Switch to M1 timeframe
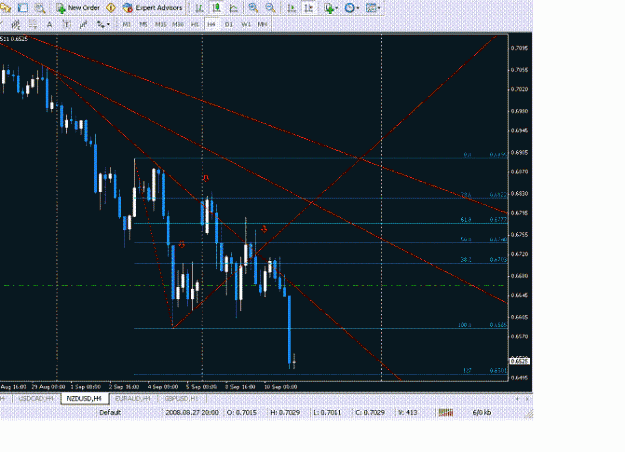 (x=127, y=24)
